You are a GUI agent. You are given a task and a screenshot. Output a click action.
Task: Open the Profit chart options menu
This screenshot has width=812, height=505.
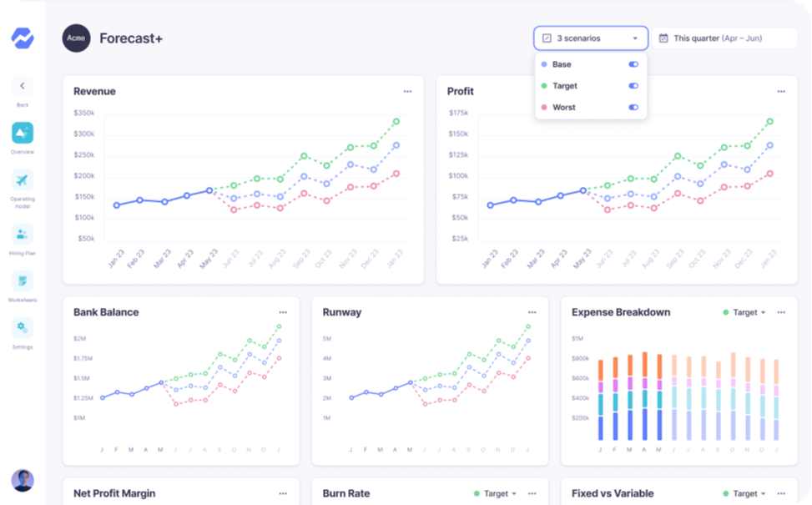coord(781,91)
